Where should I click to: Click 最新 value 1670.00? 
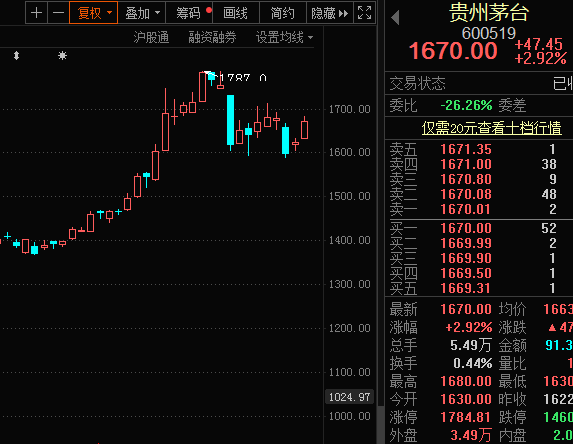pos(466,309)
